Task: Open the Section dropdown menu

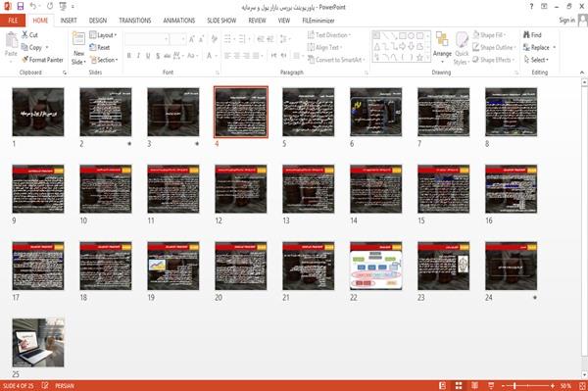Action: click(x=104, y=60)
